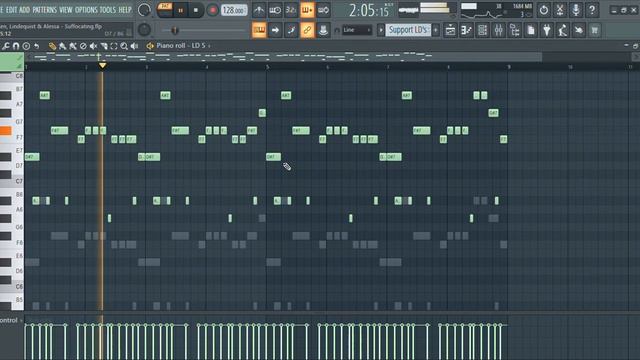Select the Delete tool in piano roll

83,46
